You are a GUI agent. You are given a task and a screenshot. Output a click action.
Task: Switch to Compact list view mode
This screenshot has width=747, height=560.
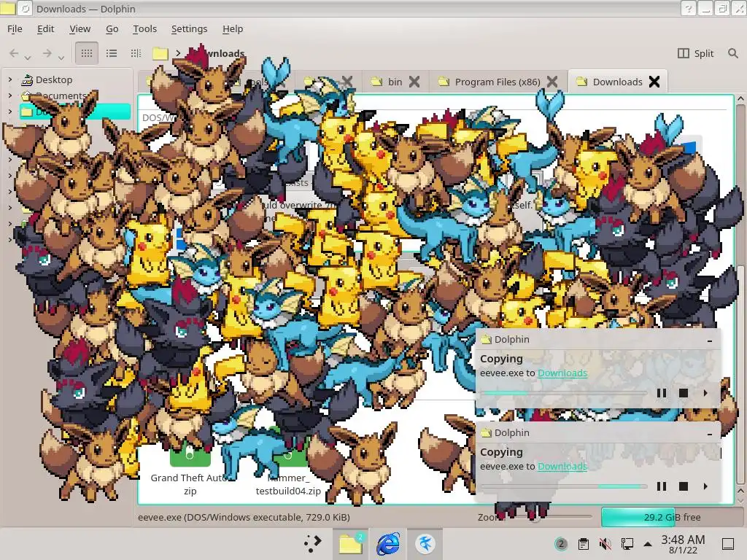click(112, 53)
